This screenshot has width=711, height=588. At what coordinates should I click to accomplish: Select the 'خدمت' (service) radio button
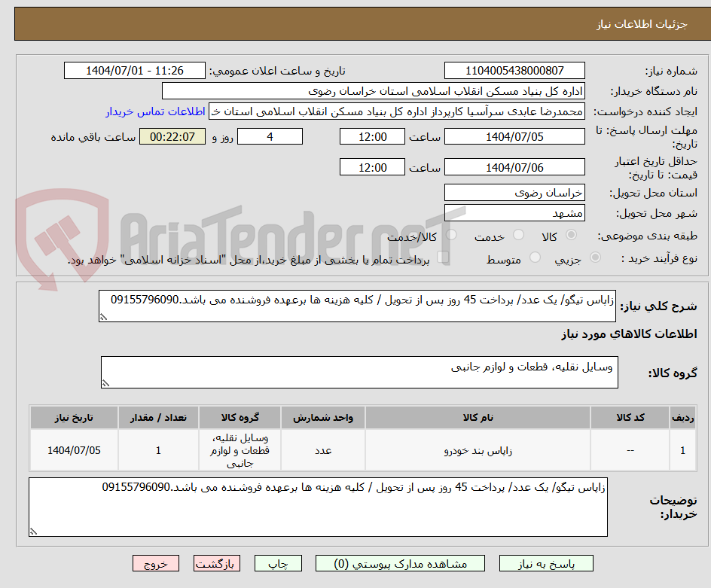518,234
